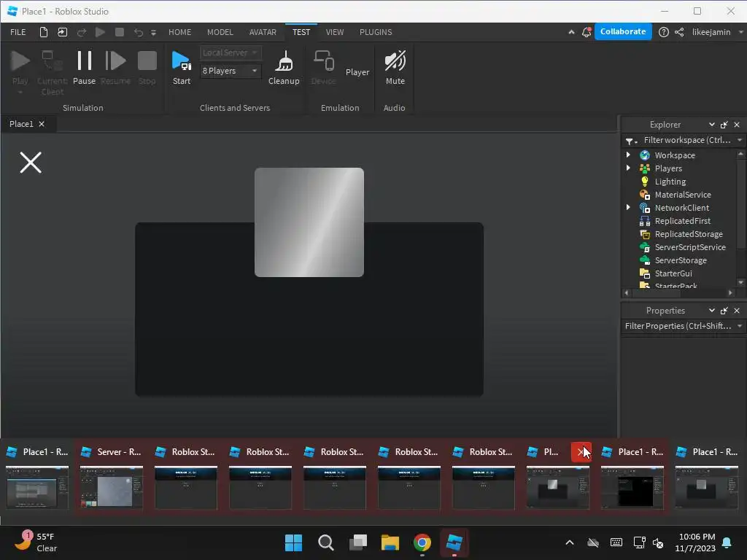This screenshot has width=747, height=560.
Task: Open the 8 Players dropdown
Action: tap(231, 71)
